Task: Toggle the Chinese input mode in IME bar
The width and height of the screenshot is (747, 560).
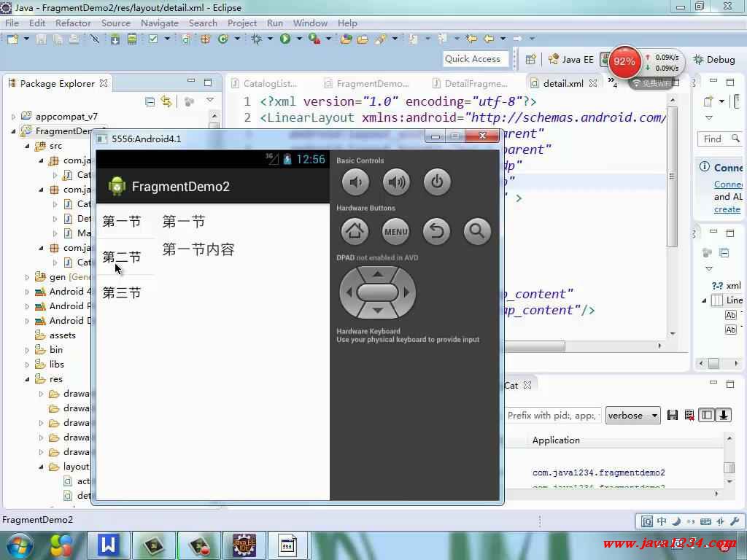Action: click(662, 521)
